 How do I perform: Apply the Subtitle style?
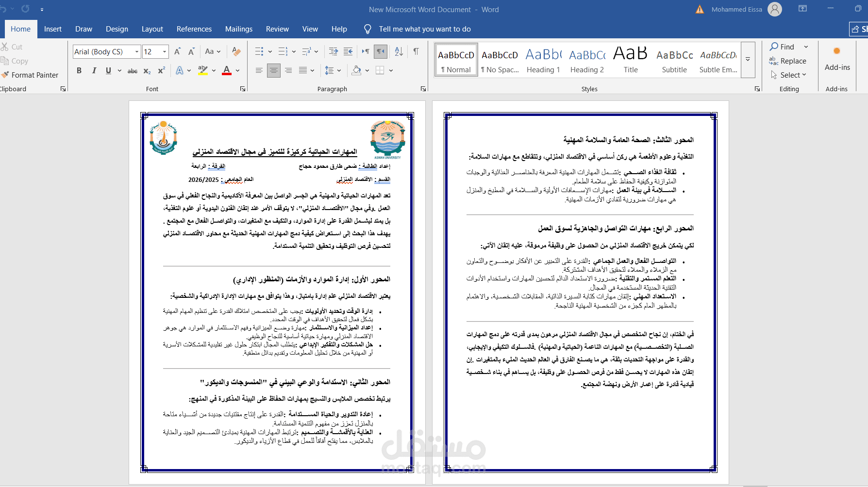(674, 60)
